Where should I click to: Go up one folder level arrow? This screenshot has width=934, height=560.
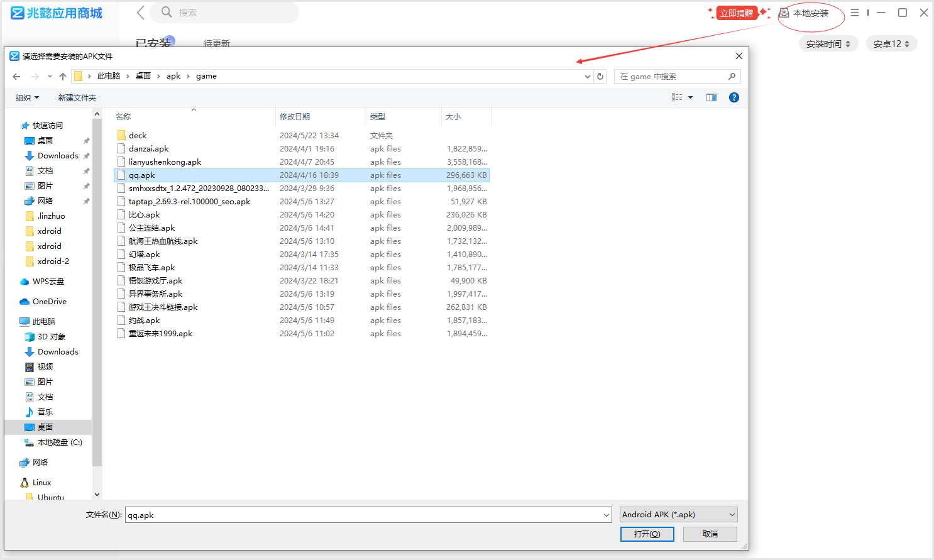click(x=63, y=76)
